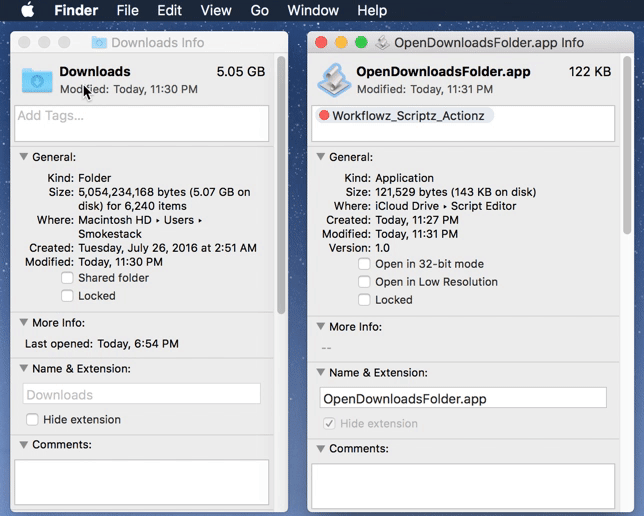The height and width of the screenshot is (516, 644).
Task: Click the bold OpenDownloadsFolder.app title text
Action: [x=443, y=71]
